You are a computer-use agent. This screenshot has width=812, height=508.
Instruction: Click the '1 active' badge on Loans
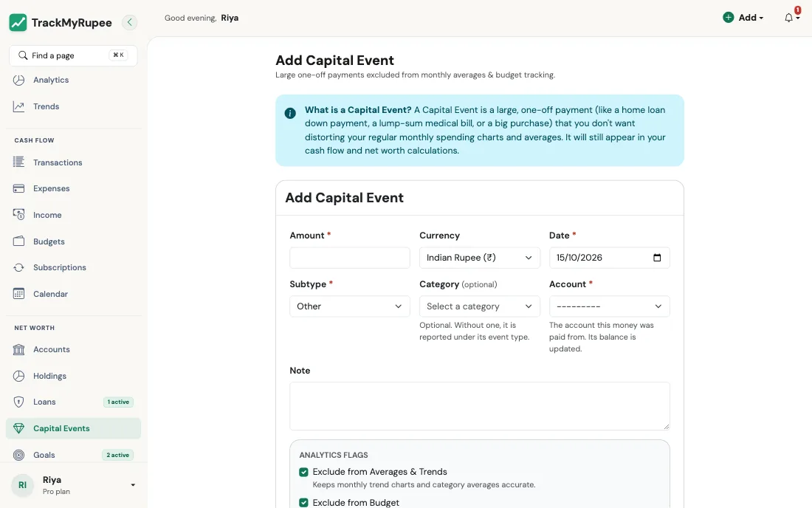pos(118,402)
